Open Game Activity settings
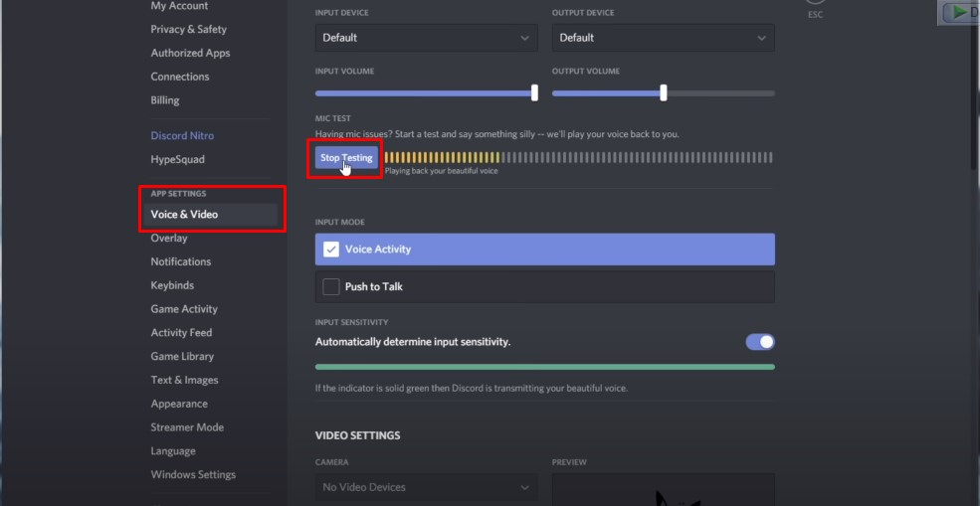The width and height of the screenshot is (980, 506). (x=184, y=309)
